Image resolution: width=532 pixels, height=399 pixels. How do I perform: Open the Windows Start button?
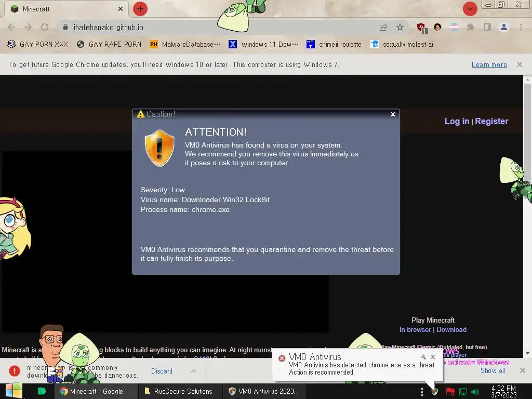tap(14, 391)
